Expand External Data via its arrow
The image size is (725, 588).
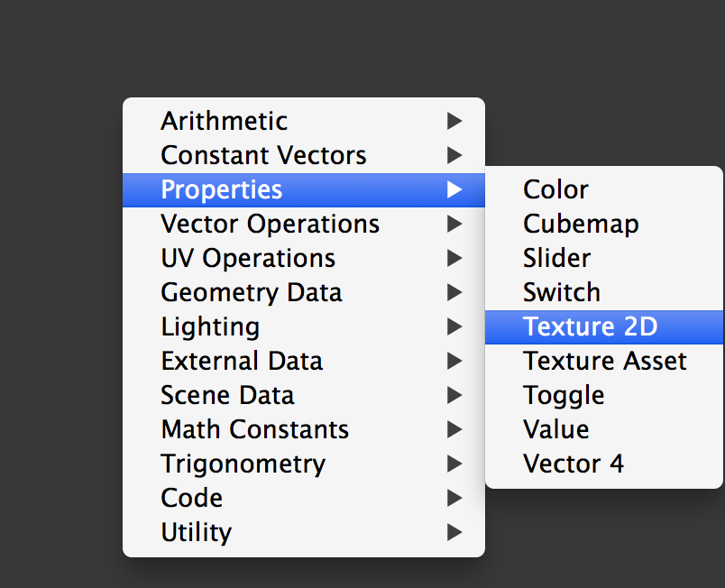pyautogui.click(x=454, y=361)
